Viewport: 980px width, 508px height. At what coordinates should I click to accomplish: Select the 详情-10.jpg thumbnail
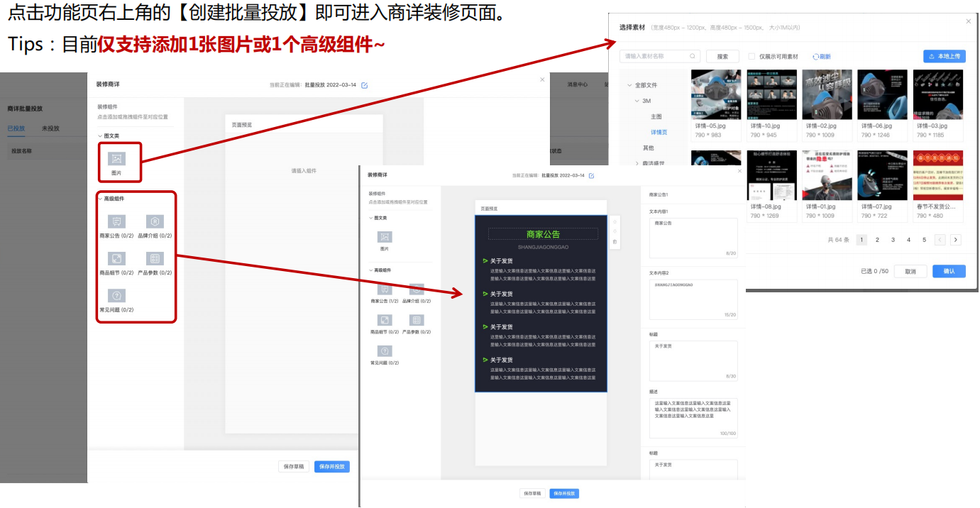tap(771, 94)
